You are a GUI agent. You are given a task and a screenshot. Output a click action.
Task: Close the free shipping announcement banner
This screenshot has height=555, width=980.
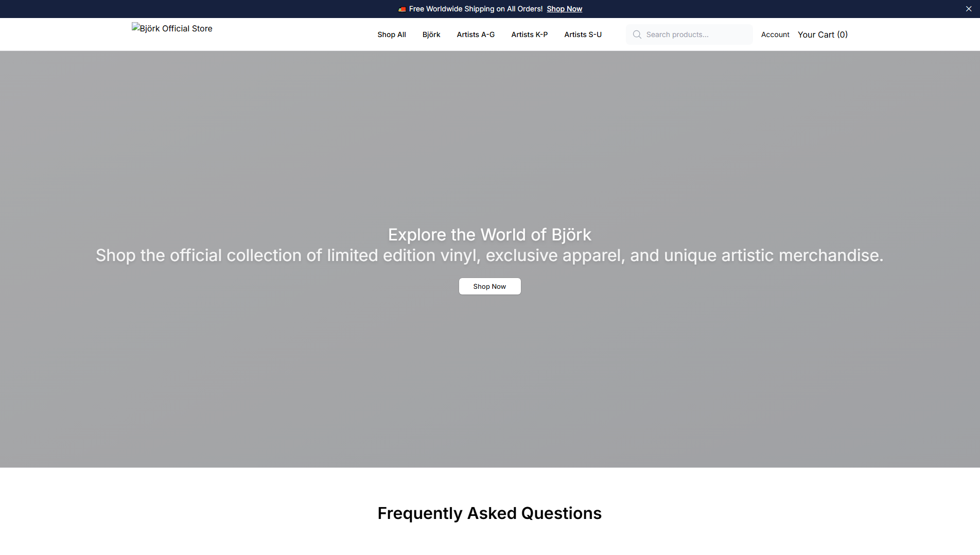[969, 9]
